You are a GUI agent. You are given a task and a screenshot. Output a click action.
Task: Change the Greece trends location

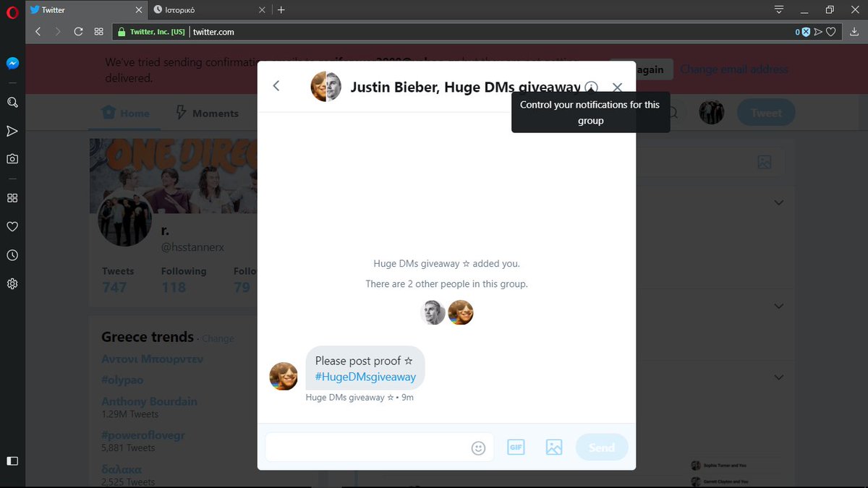point(218,338)
